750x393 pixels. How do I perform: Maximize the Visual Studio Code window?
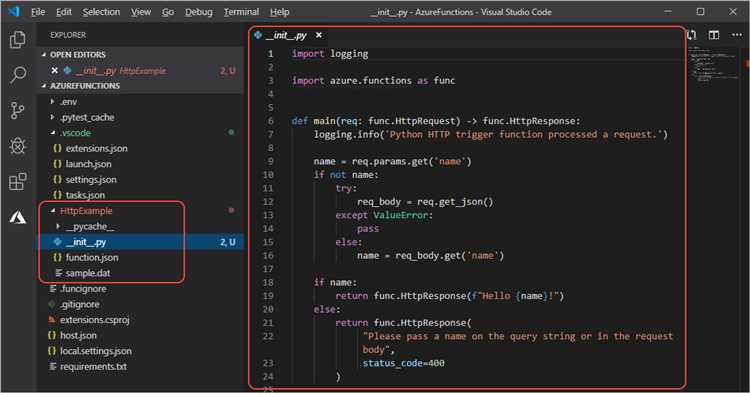(700, 11)
